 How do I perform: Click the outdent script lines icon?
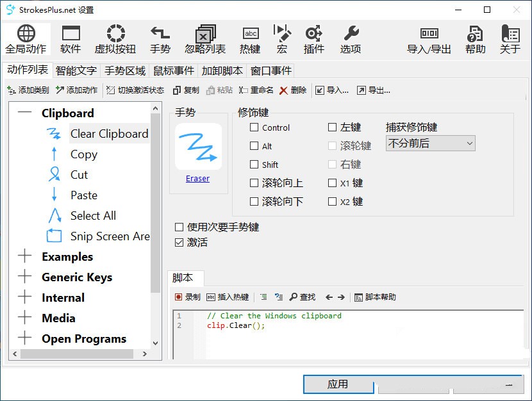[279, 297]
